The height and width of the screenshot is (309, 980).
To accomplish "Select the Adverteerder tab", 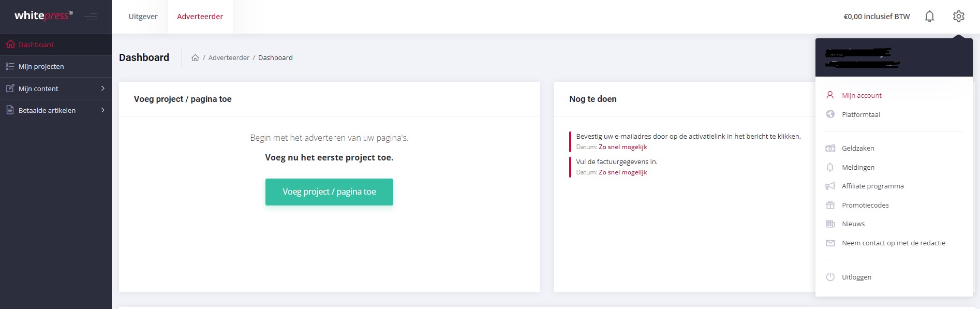I will [x=200, y=17].
